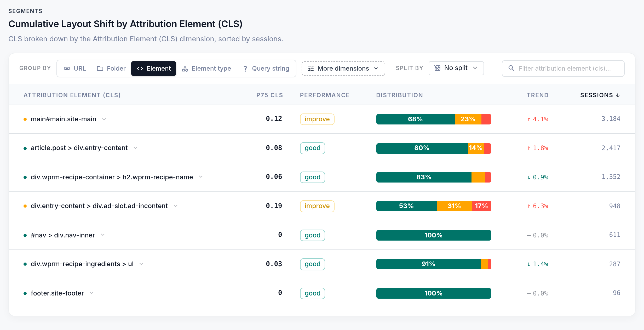Click the filter attribution element search field
This screenshot has width=644, height=330.
[x=563, y=69]
